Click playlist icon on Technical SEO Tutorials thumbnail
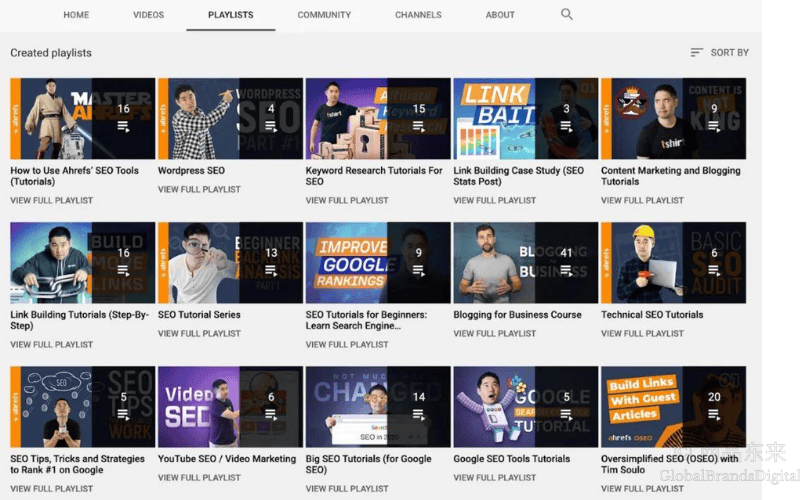Screen dimensions: 800x500 tap(714, 270)
